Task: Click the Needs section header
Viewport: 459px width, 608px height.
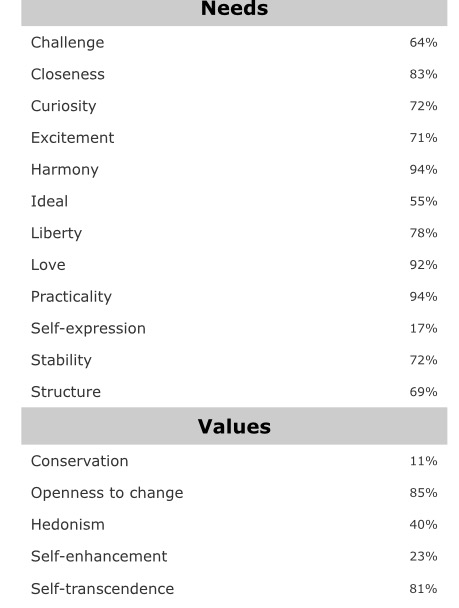Action: (x=234, y=11)
